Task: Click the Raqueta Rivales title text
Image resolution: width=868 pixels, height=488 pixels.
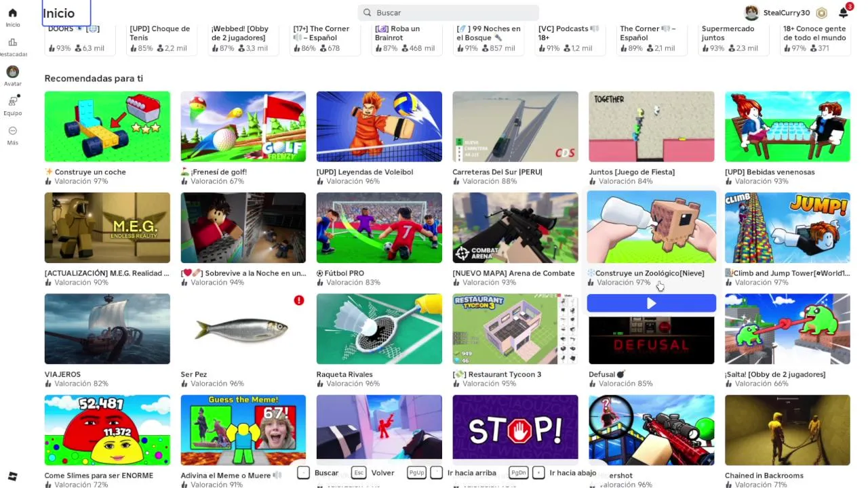Action: coord(344,374)
